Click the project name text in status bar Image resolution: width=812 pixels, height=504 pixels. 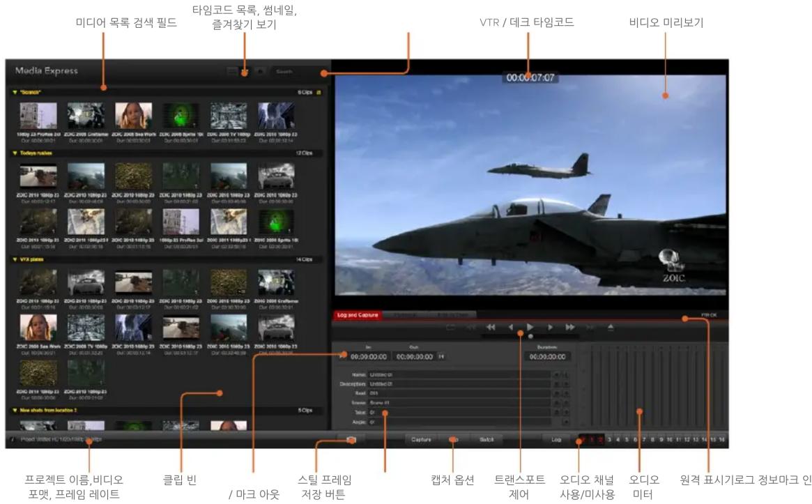61,439
